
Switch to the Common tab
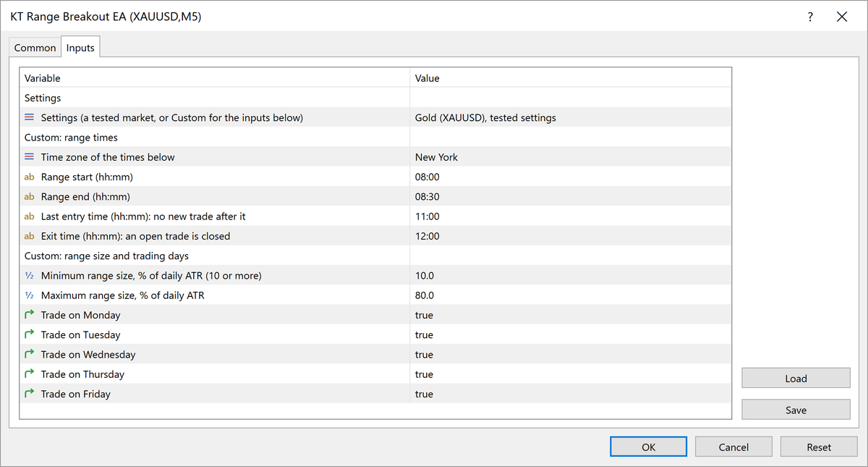point(35,48)
